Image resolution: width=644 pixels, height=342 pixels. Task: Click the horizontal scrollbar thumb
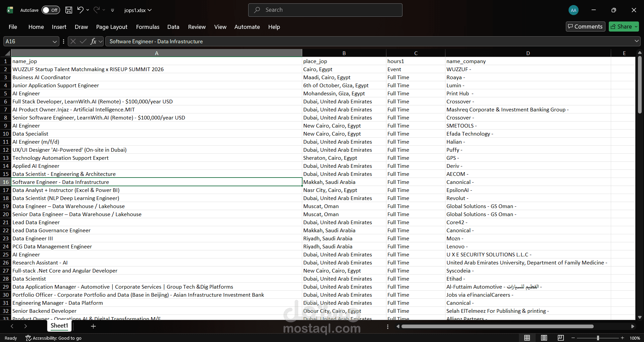tap(497, 326)
